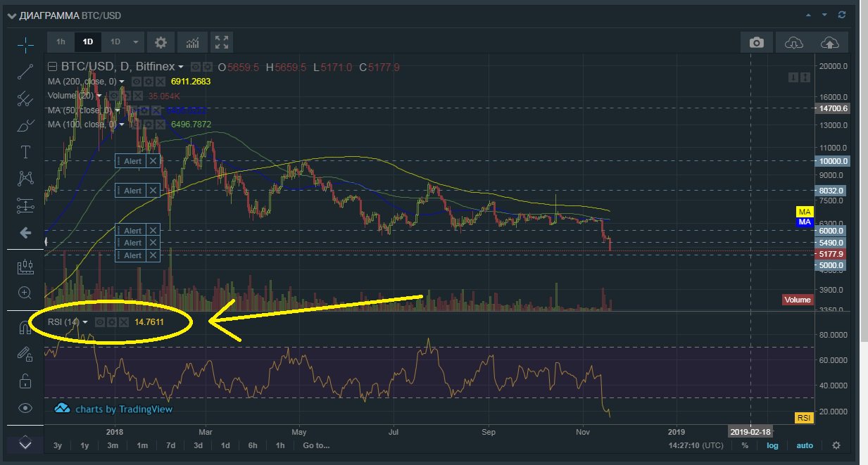Remove the RSI indicator
The image size is (868, 465).
coord(123,322)
